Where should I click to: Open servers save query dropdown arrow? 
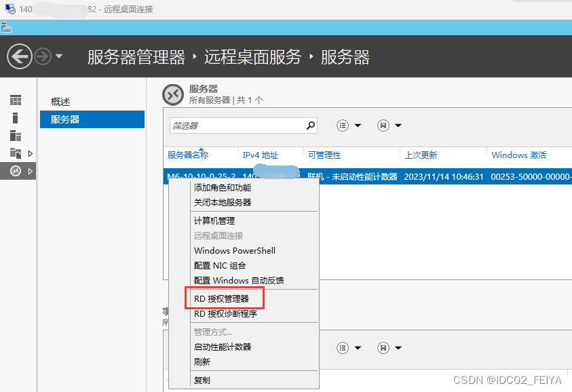(398, 125)
